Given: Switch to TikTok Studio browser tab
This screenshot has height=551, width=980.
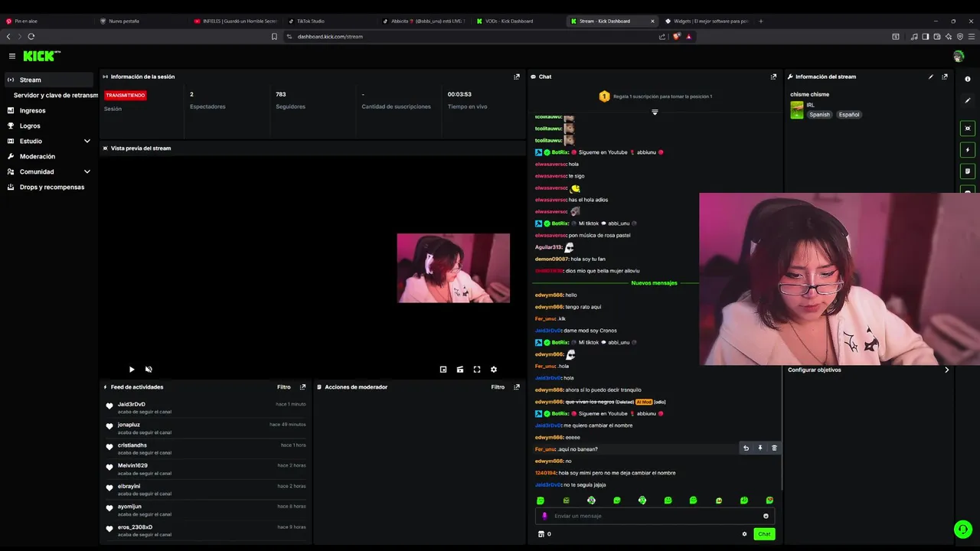Looking at the screenshot, I should click(330, 21).
